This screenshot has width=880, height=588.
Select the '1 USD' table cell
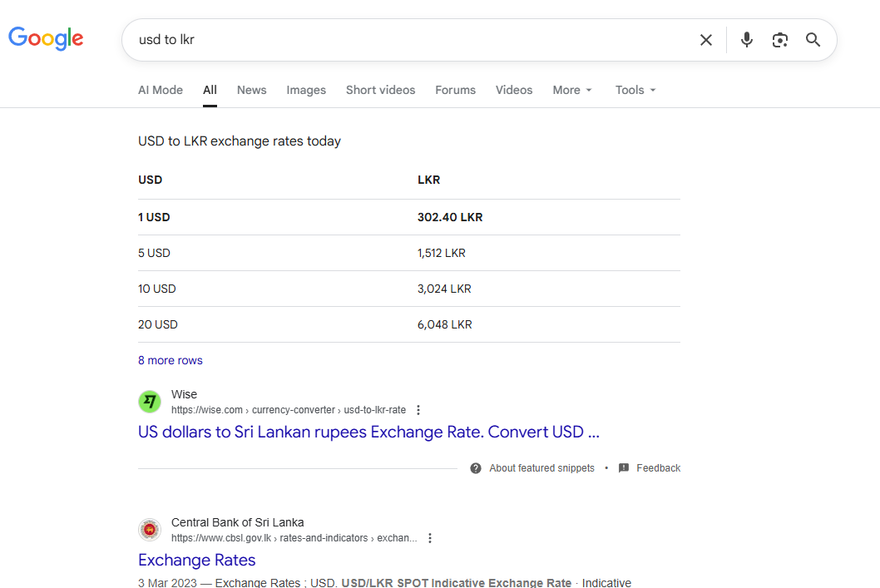(154, 217)
